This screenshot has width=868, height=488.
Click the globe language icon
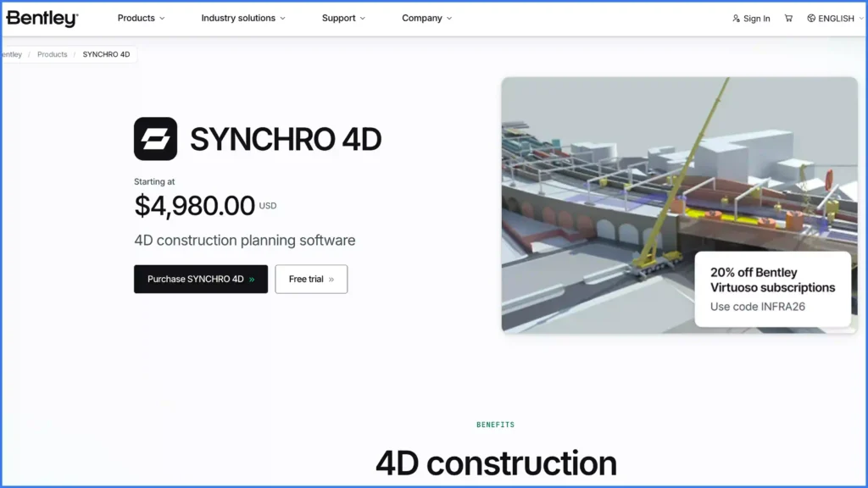tap(811, 19)
